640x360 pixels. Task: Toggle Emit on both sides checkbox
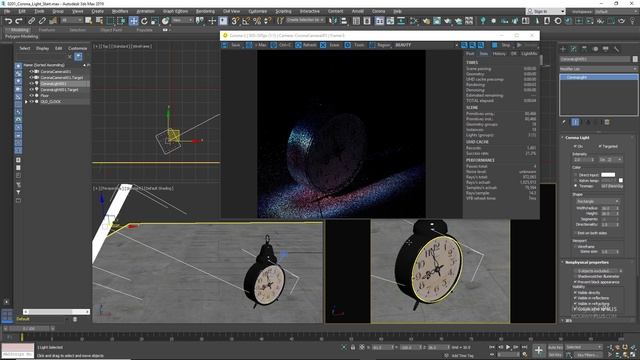coord(576,233)
